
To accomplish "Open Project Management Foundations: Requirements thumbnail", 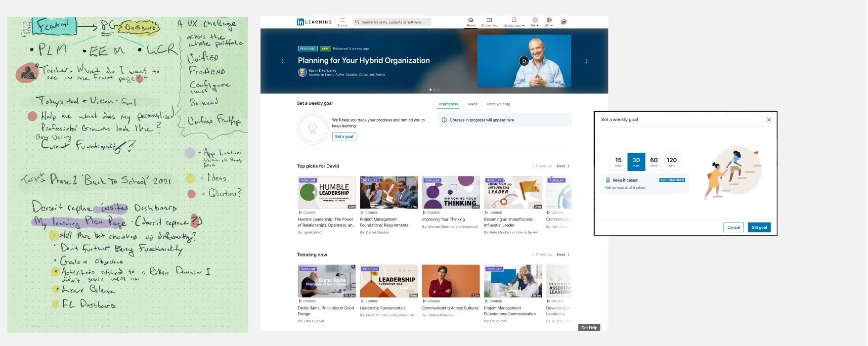I will coord(389,192).
